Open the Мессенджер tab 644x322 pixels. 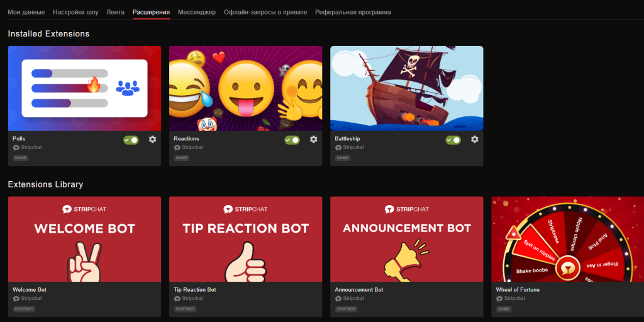click(197, 13)
